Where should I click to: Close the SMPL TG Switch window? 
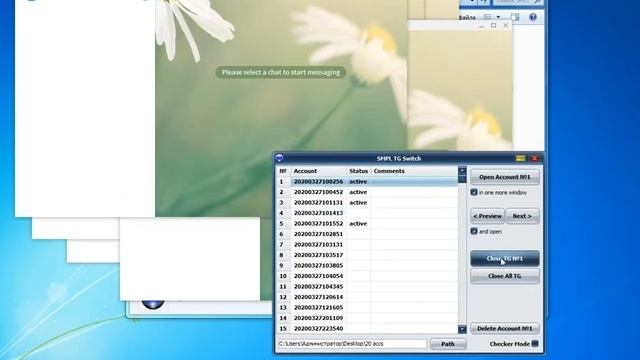pos(534,158)
